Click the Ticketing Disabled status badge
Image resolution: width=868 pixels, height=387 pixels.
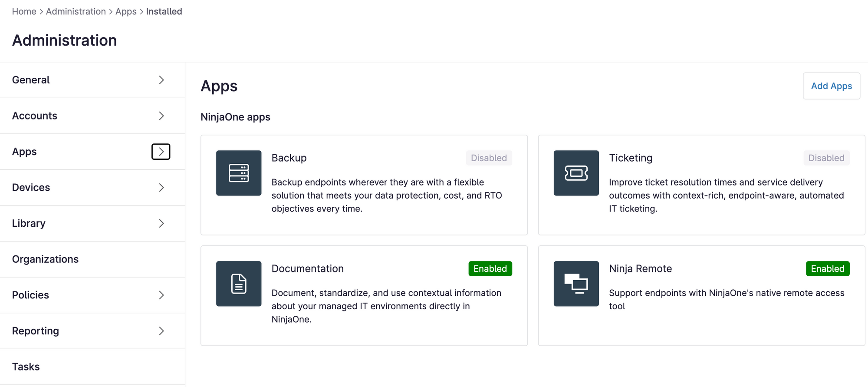pos(826,158)
